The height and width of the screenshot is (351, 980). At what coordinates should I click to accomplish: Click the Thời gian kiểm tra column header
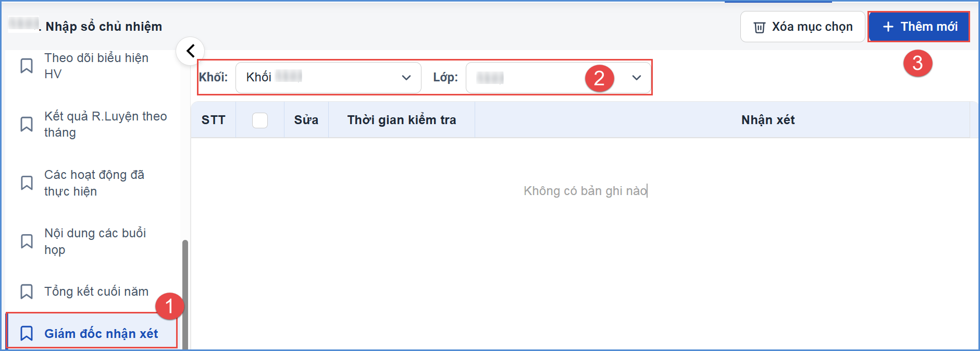(402, 120)
